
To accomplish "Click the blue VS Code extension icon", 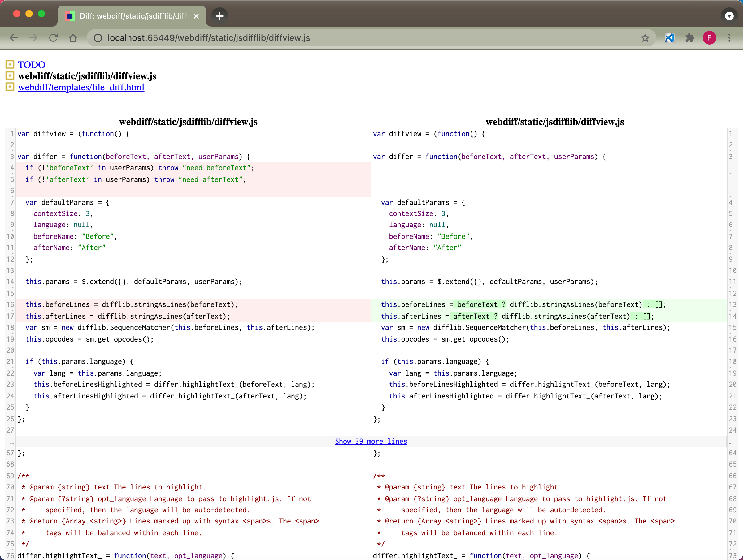I will [x=670, y=38].
